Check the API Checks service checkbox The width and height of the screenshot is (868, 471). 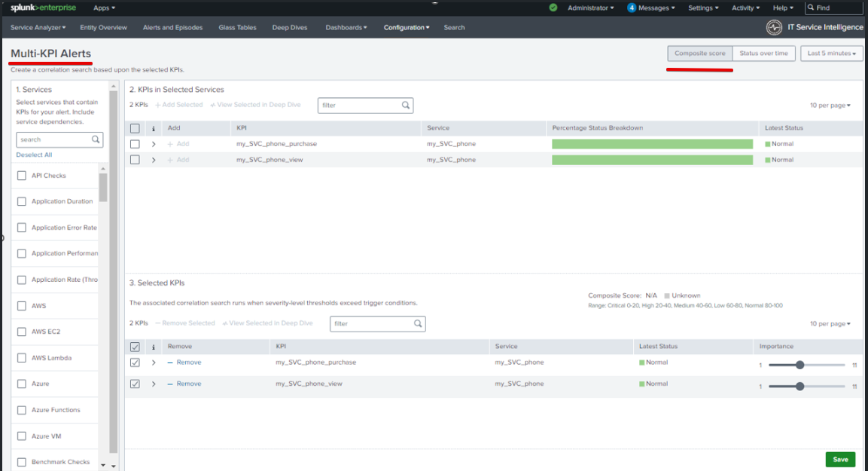[x=22, y=176]
